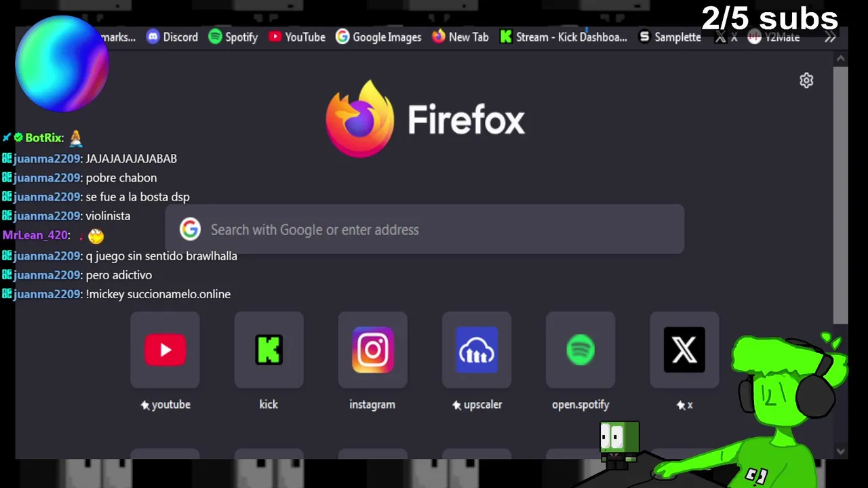Image resolution: width=868 pixels, height=488 pixels.
Task: Open the kick shortcut tile
Action: click(x=269, y=350)
